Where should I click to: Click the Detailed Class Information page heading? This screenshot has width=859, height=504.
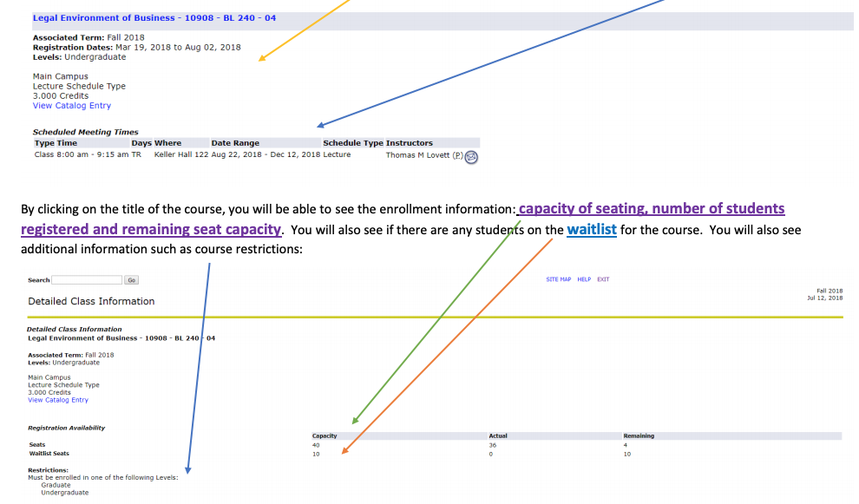pos(91,301)
